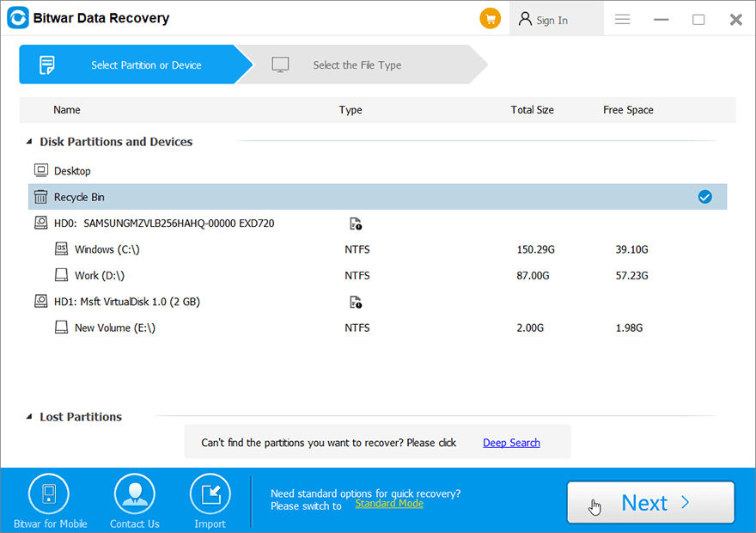Start a Deep Search

tap(511, 442)
